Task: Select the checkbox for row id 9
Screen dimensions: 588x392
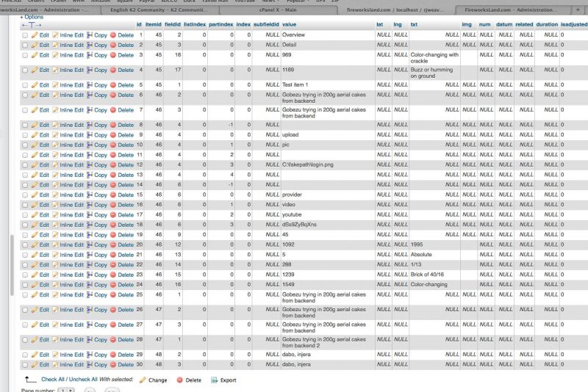Action: pos(25,135)
